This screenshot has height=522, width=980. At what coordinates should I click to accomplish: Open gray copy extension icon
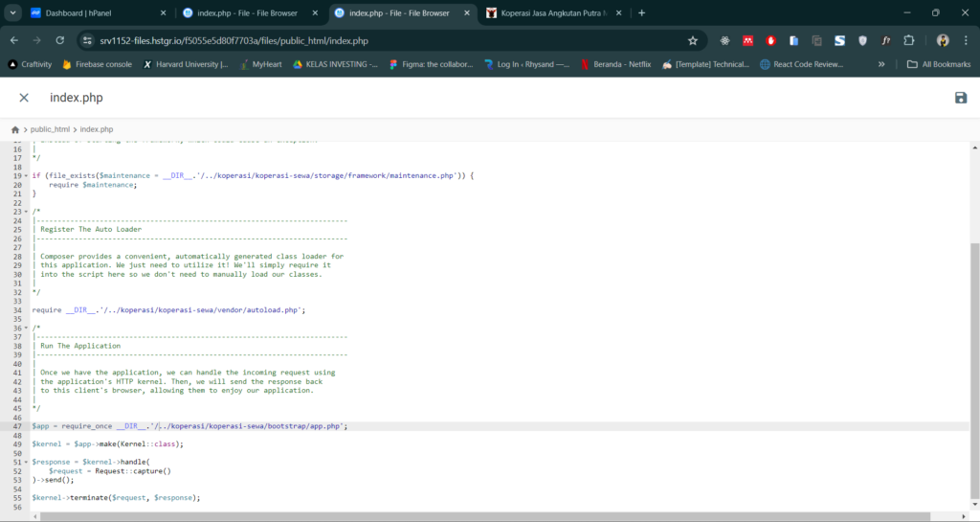817,40
